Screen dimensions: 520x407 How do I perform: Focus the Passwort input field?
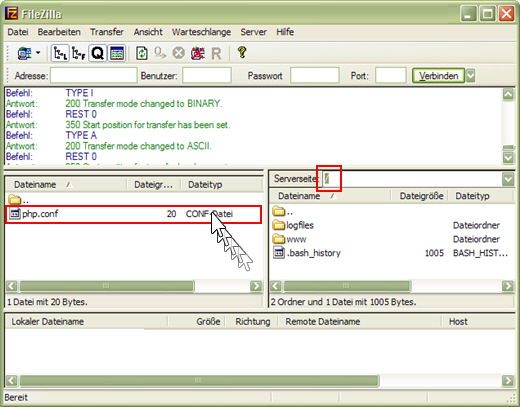point(315,75)
